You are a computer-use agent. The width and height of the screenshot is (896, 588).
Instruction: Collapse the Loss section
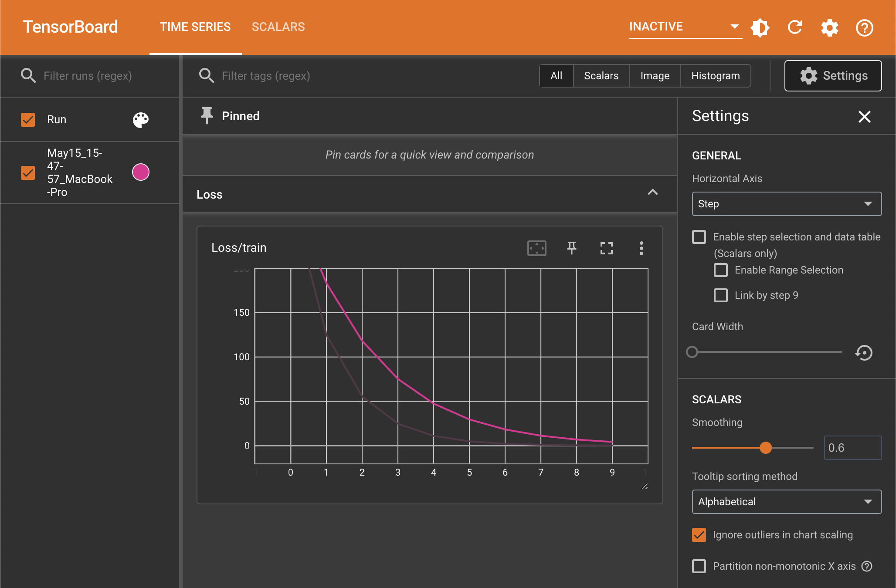coord(652,193)
